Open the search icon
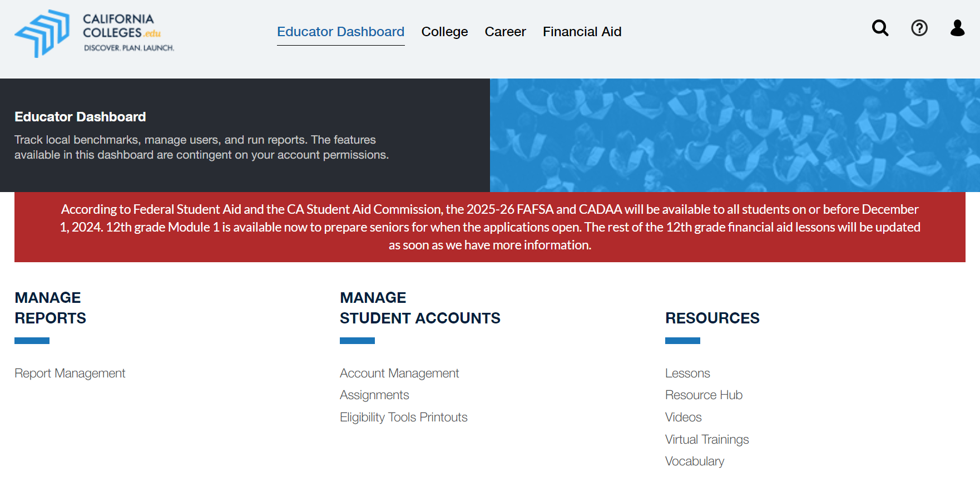 point(879,28)
